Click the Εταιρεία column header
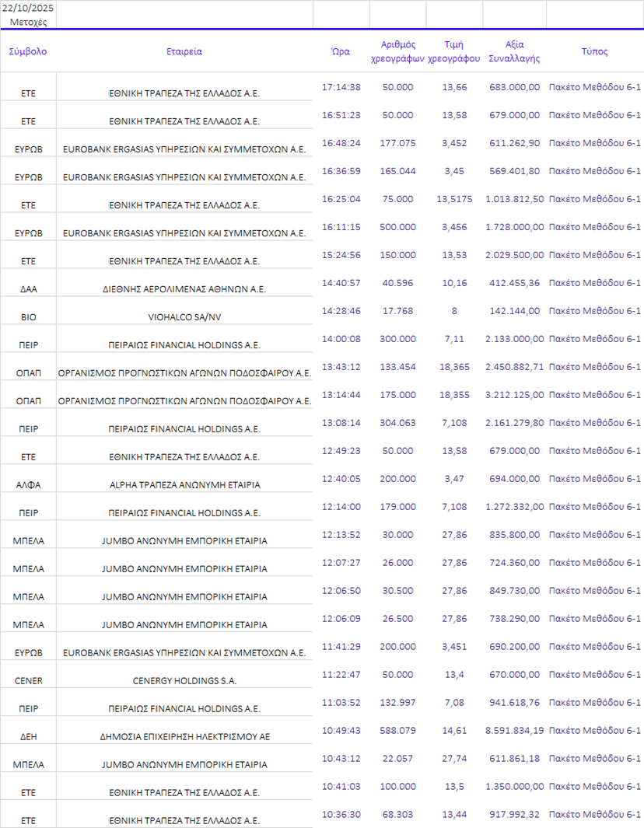 click(x=184, y=51)
